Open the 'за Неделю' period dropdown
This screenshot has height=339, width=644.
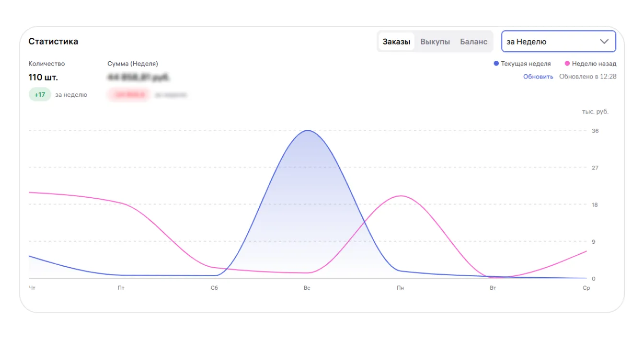coord(551,42)
